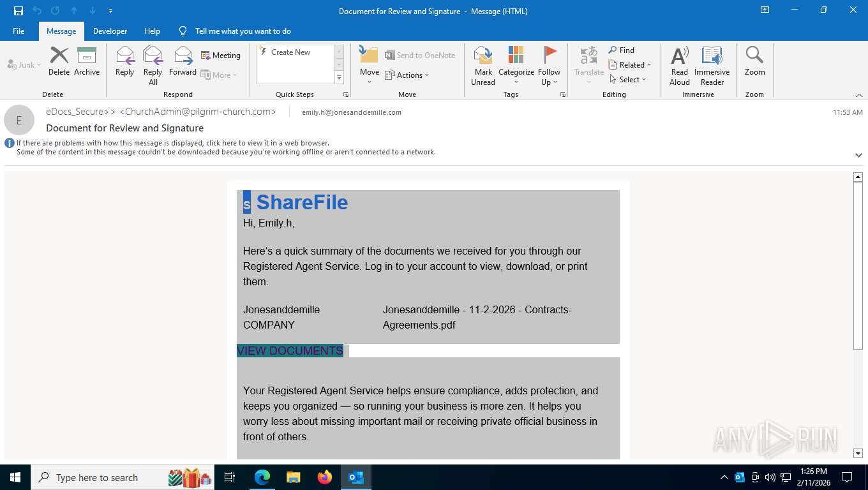Click info bar to view message in browser
The width and height of the screenshot is (868, 490).
click(x=173, y=143)
